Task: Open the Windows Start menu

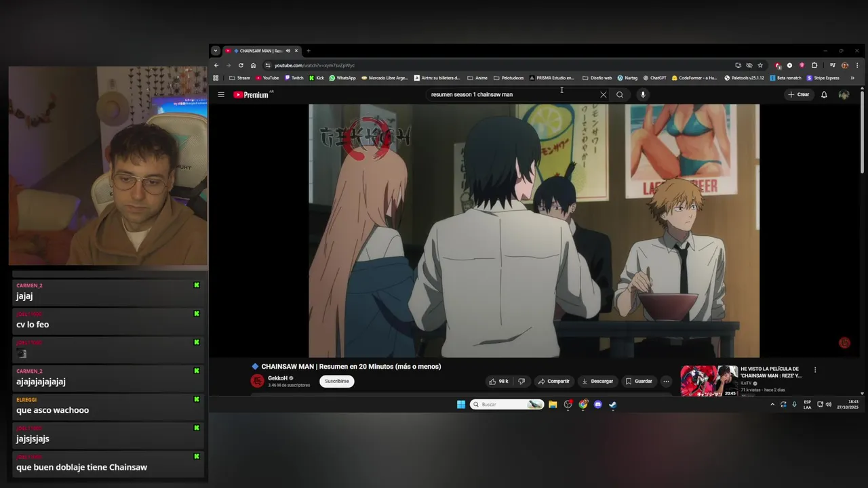Action: (461, 405)
